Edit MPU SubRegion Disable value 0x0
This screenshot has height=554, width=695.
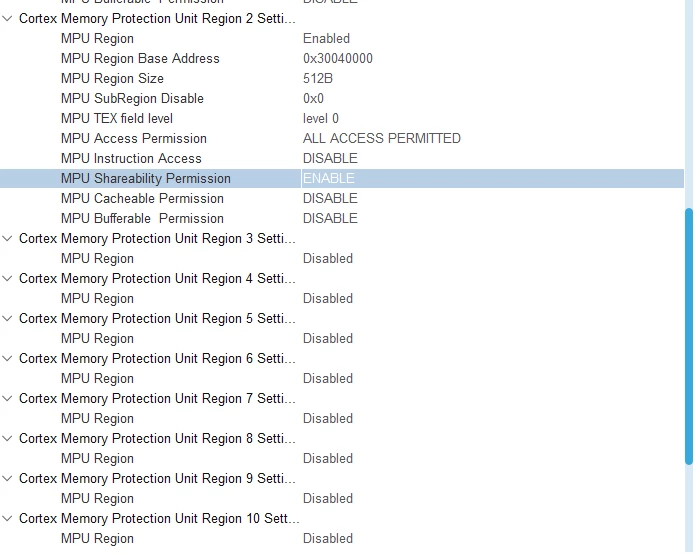click(313, 98)
